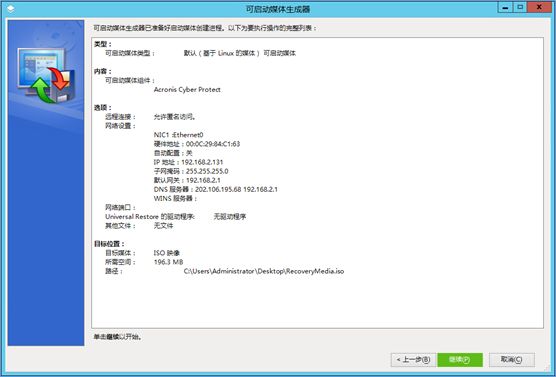This screenshot has height=377, width=556.
Task: Close the bootable media builder window
Action: 539,7
